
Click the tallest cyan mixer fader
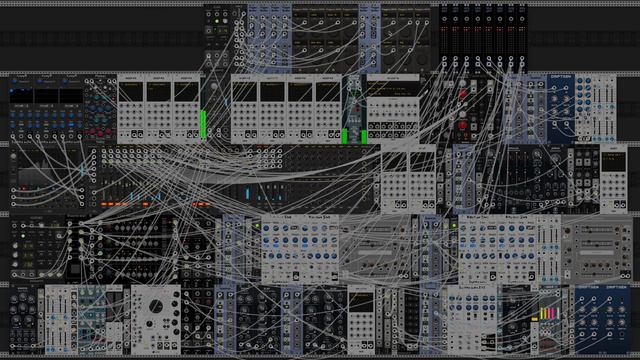coord(247,194)
